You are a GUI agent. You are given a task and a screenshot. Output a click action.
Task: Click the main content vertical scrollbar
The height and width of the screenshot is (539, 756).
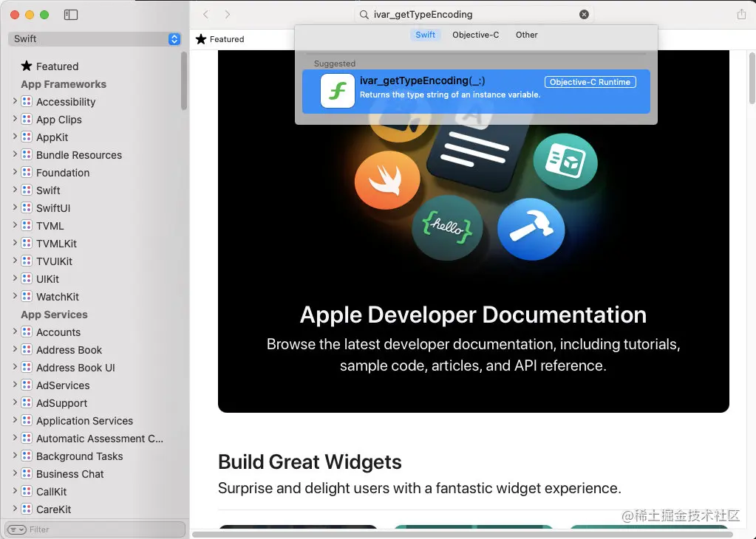(x=752, y=77)
